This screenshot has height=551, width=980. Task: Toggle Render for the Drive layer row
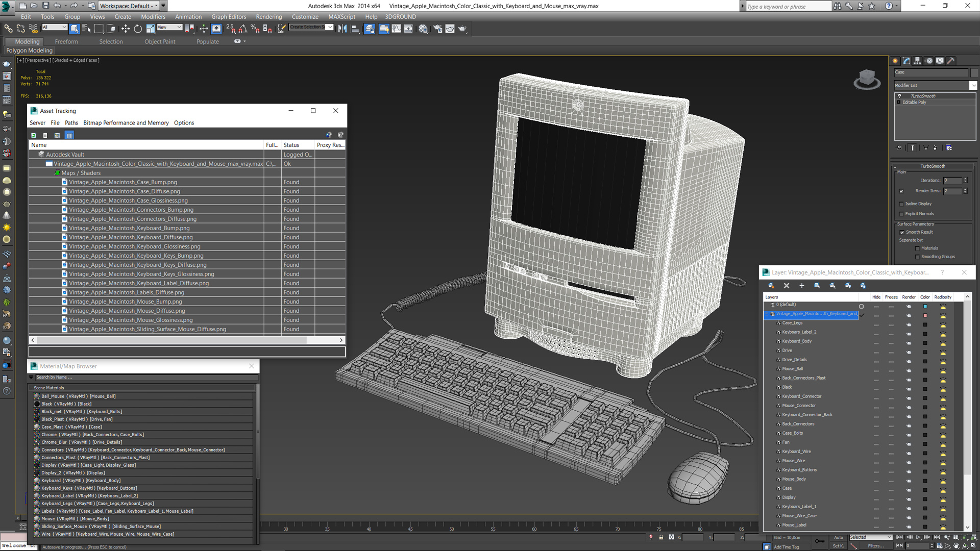point(909,353)
